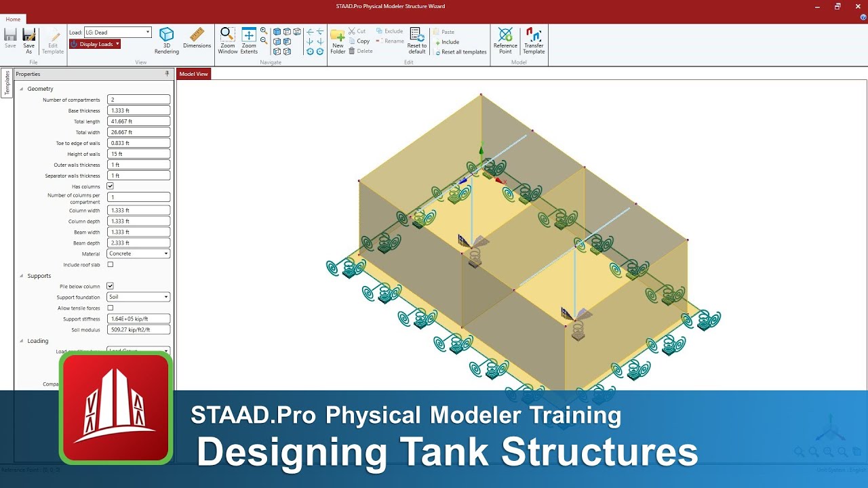This screenshot has width=868, height=488.
Task: Activate the Zoom Window tool
Action: tap(228, 41)
